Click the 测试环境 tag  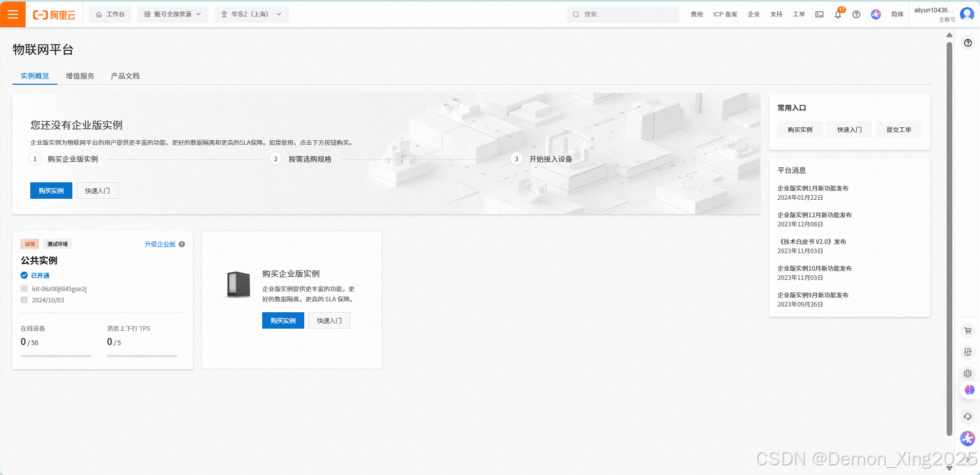tap(57, 244)
